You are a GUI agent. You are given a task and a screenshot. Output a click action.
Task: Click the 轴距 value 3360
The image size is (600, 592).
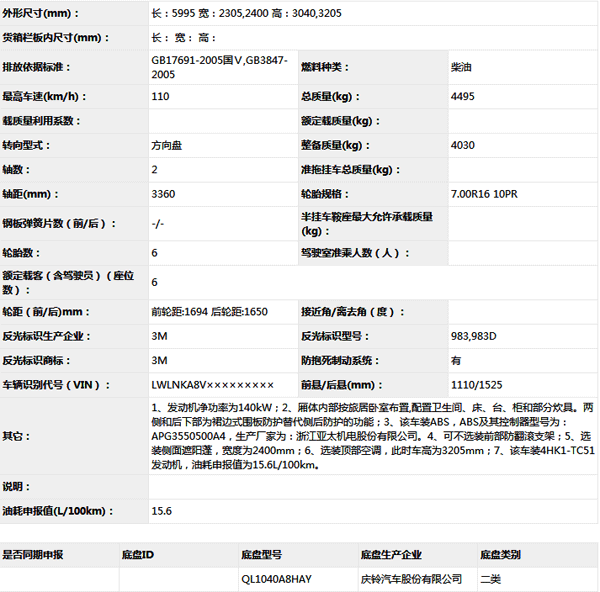tap(163, 193)
